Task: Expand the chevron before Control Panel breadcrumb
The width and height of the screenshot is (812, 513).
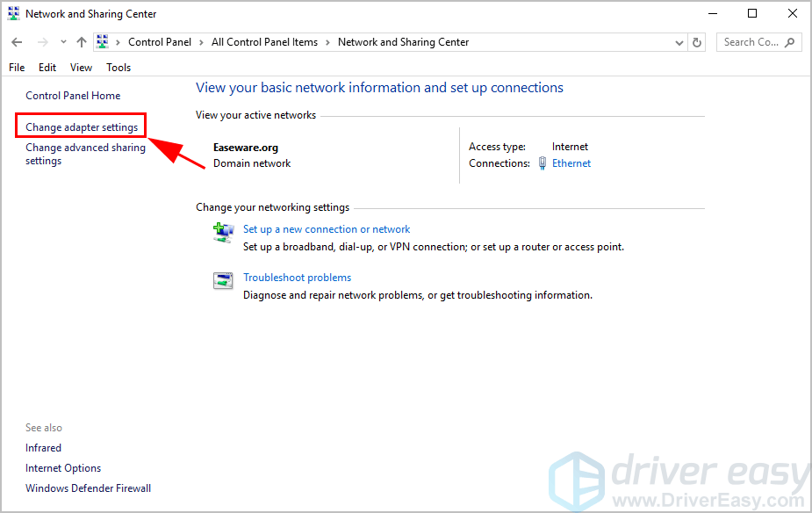Action: click(x=119, y=42)
